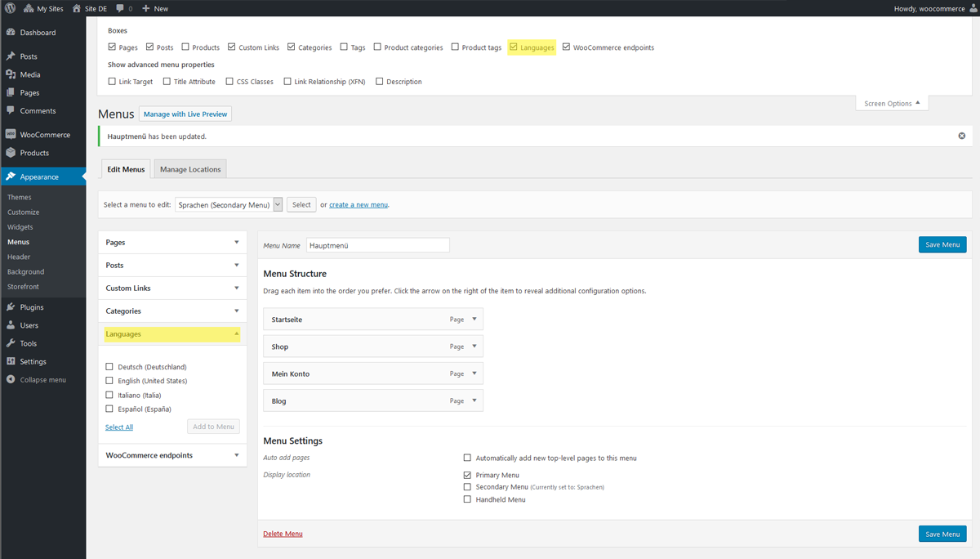Click the Appearance paintbrush icon
This screenshot has width=980, height=559.
(11, 177)
